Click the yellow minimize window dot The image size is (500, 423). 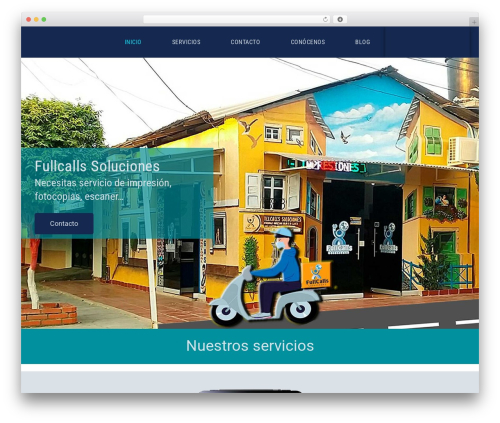[x=36, y=20]
